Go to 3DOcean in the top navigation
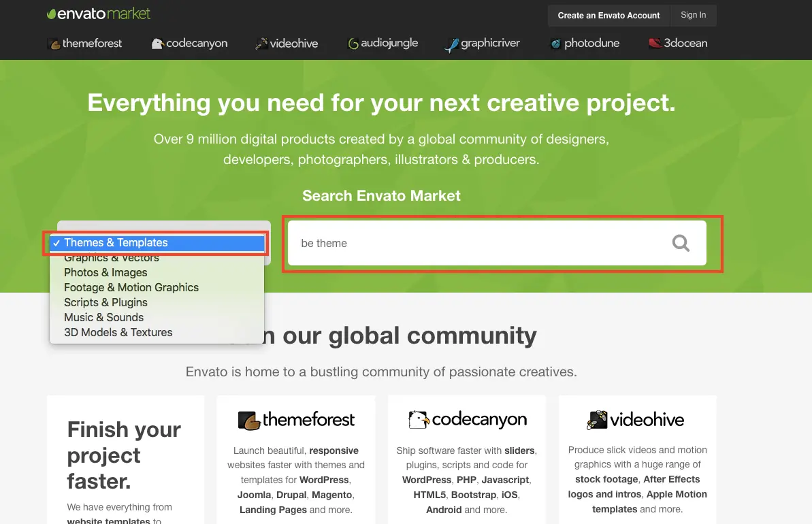Viewport: 812px width, 524px height. pos(678,44)
